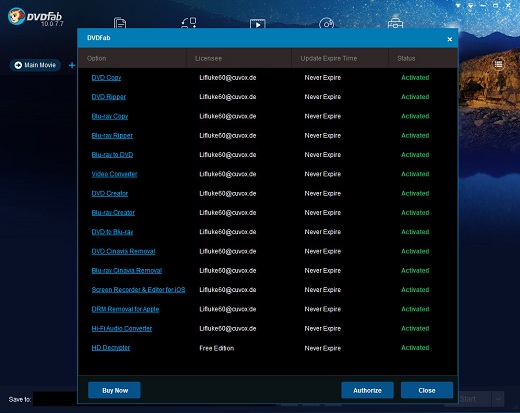Open the Utilities toolbox icon
Image resolution: width=520 pixels, height=413 pixels.
click(395, 23)
